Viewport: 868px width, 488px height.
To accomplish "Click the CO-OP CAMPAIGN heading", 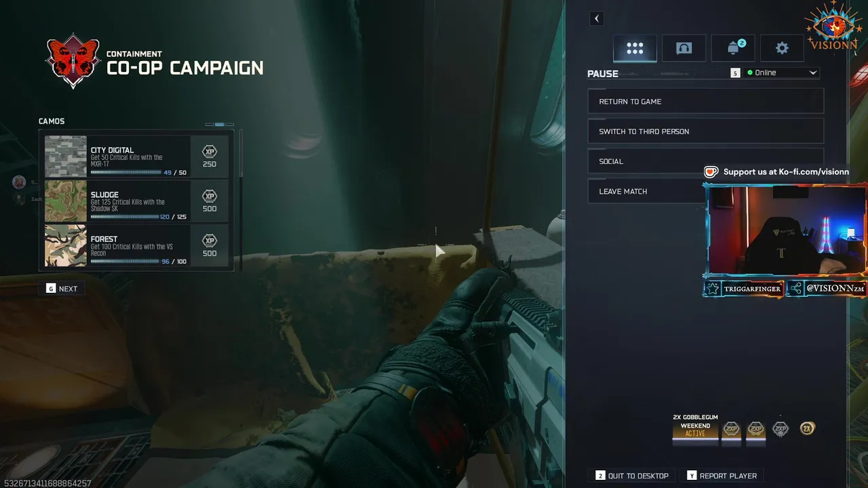I will [185, 68].
